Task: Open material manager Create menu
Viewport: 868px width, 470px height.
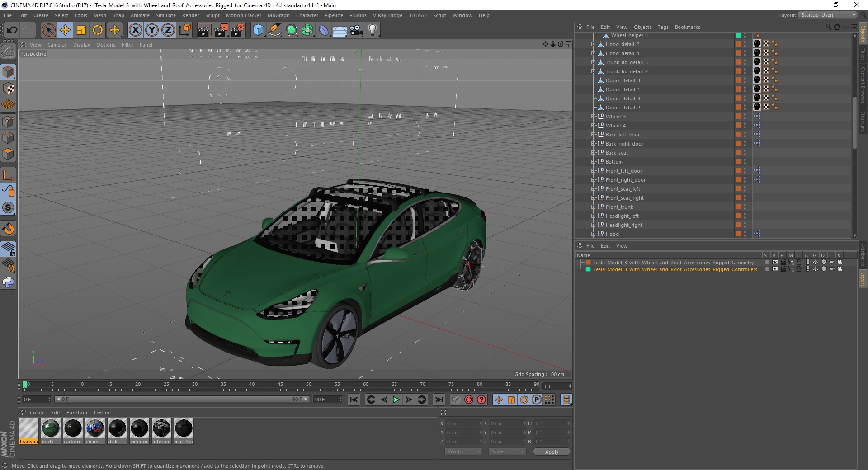Action: (x=37, y=413)
